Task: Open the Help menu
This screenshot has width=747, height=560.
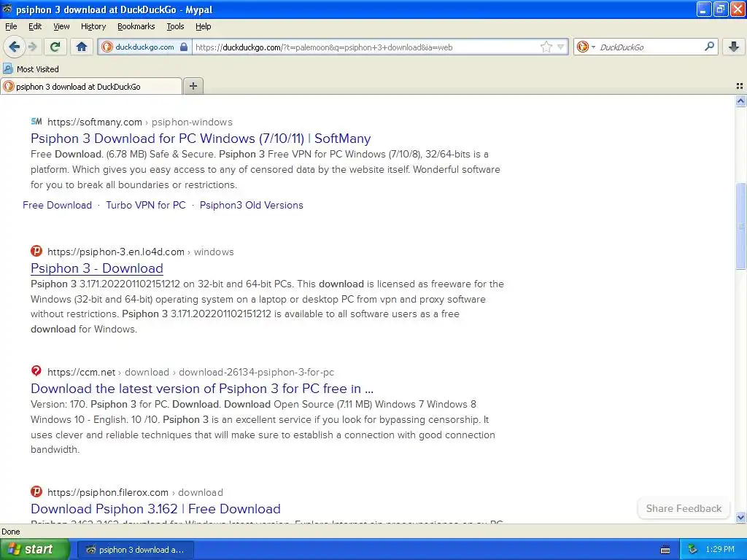Action: click(x=204, y=26)
